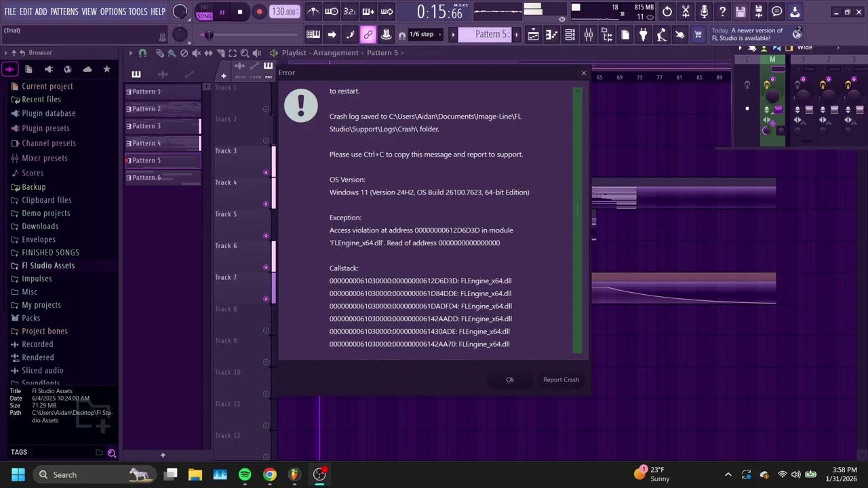Click the download updates icon
This screenshot has width=868, height=488.
(795, 12)
